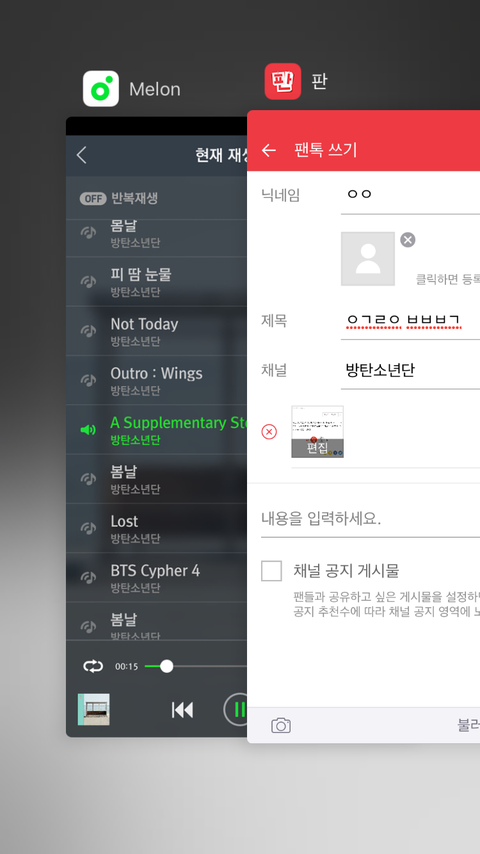This screenshot has height=854, width=480.
Task: Open the album art thumbnail in player
Action: pyautogui.click(x=94, y=709)
